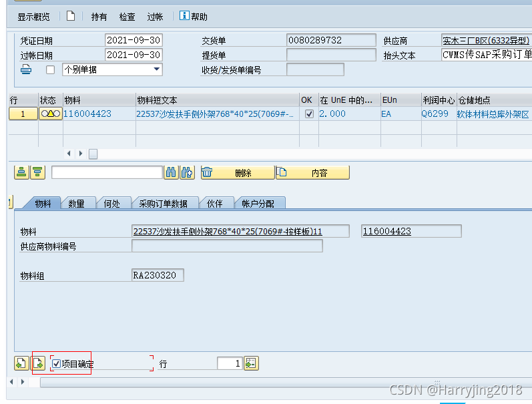The height and width of the screenshot is (404, 532).
Task: Click the 物料短文本 column header
Action: pos(217,100)
